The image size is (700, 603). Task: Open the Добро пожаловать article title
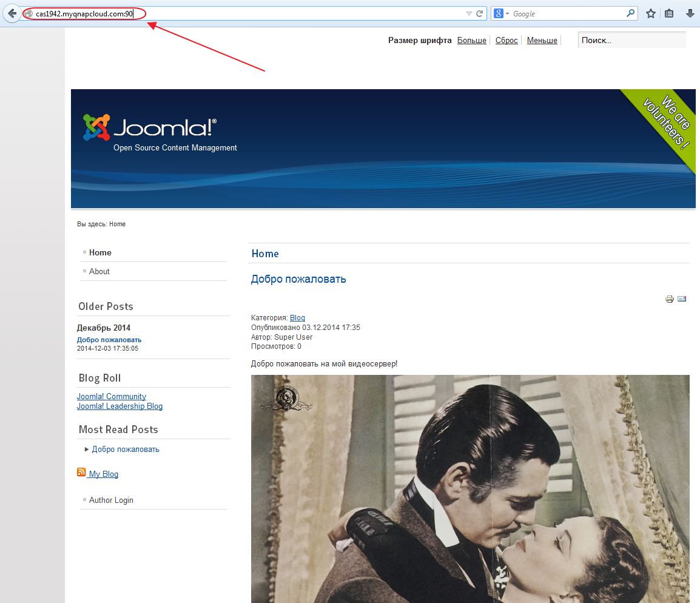coord(298,279)
